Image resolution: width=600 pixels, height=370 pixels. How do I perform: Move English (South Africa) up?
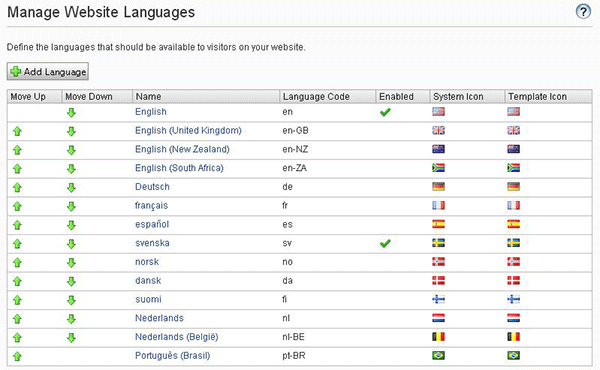(17, 169)
